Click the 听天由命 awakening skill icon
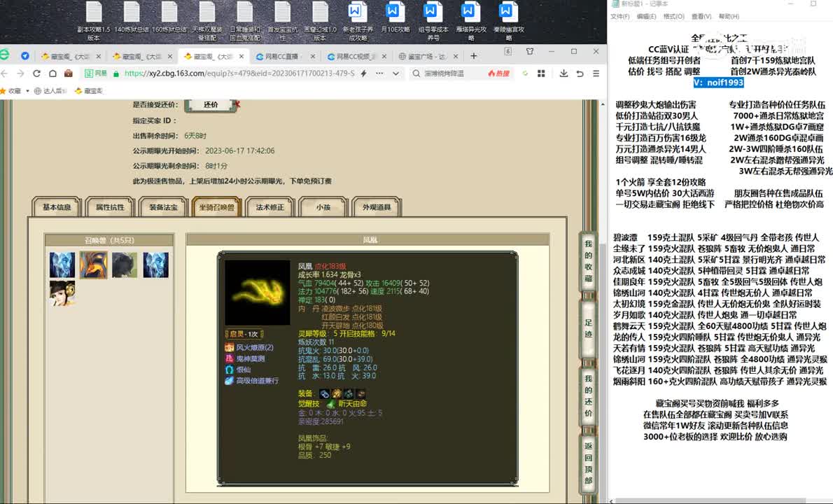This screenshot has width=833, height=504. click(x=330, y=404)
